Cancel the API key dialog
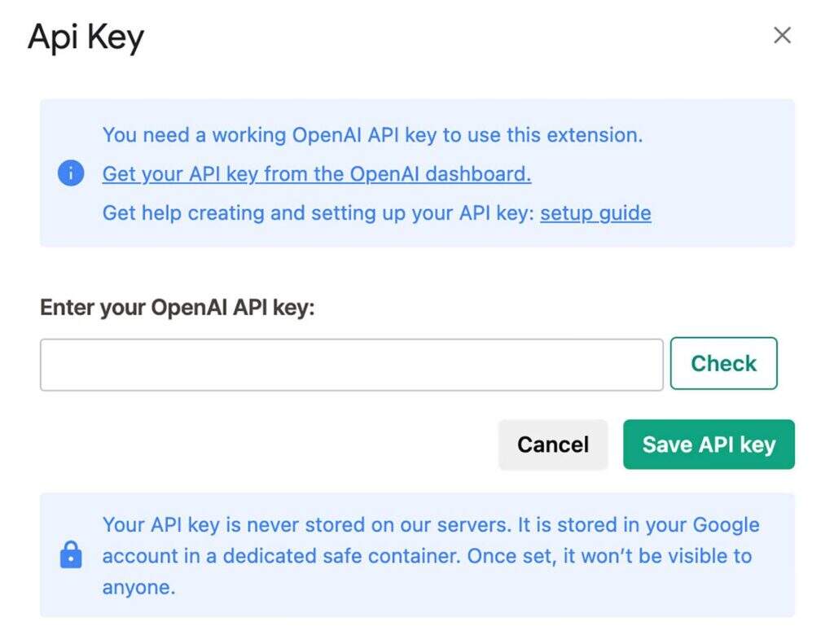 point(553,445)
